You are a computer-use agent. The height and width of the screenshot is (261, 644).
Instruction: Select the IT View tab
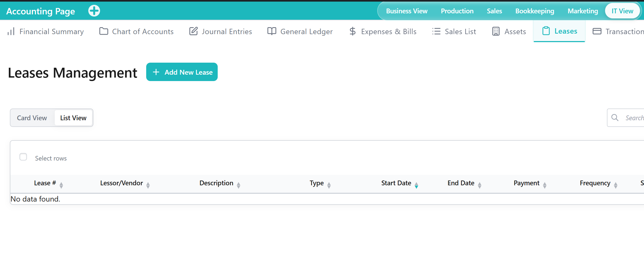(622, 11)
